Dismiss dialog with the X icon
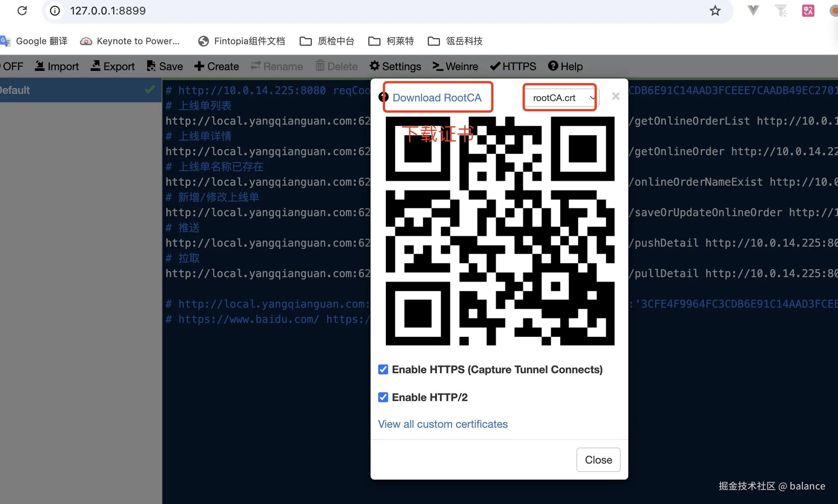 tap(615, 96)
